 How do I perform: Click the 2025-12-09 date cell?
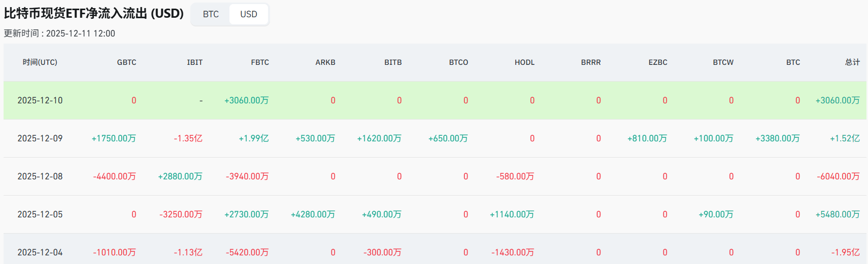pyautogui.click(x=40, y=138)
